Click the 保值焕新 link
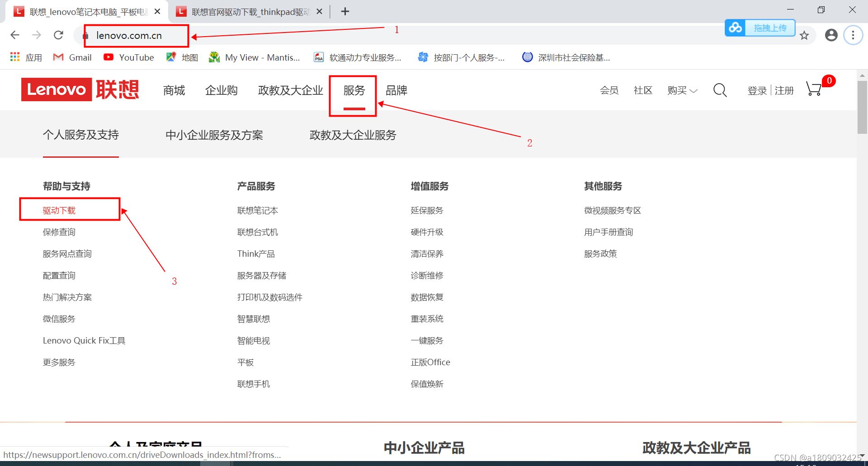868x466 pixels. click(x=427, y=384)
